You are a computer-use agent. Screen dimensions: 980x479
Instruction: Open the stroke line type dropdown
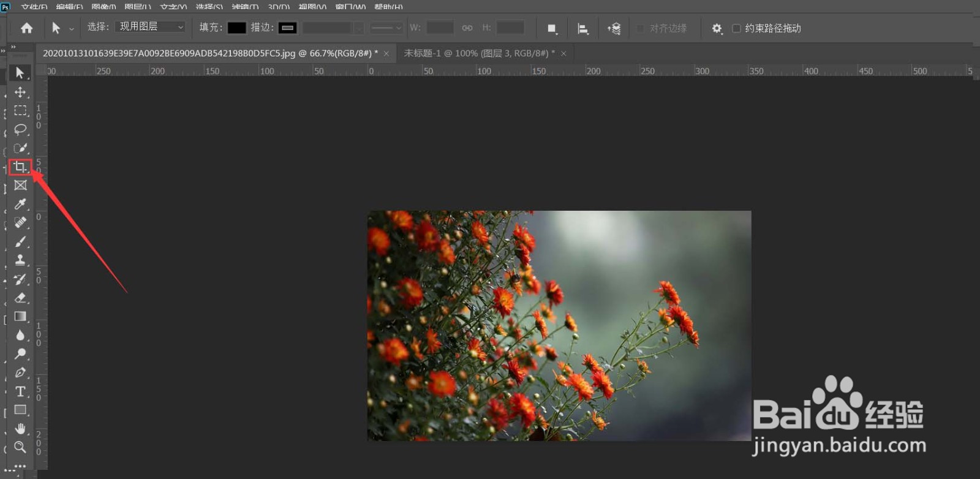pyautogui.click(x=386, y=28)
